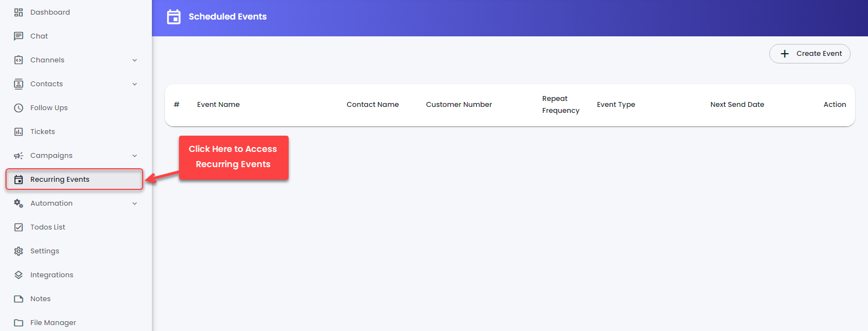Click the Follow Ups clock icon

[x=18, y=108]
